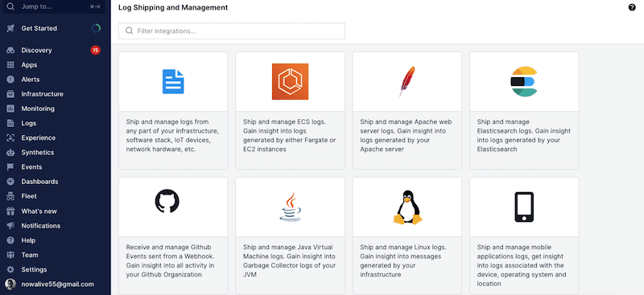Select the blue document logs icon

coord(173,82)
